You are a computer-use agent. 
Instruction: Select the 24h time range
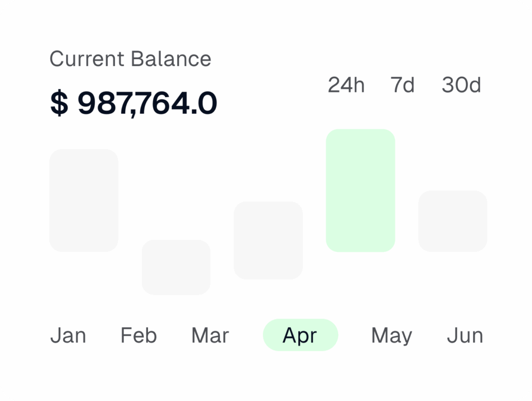pos(346,85)
